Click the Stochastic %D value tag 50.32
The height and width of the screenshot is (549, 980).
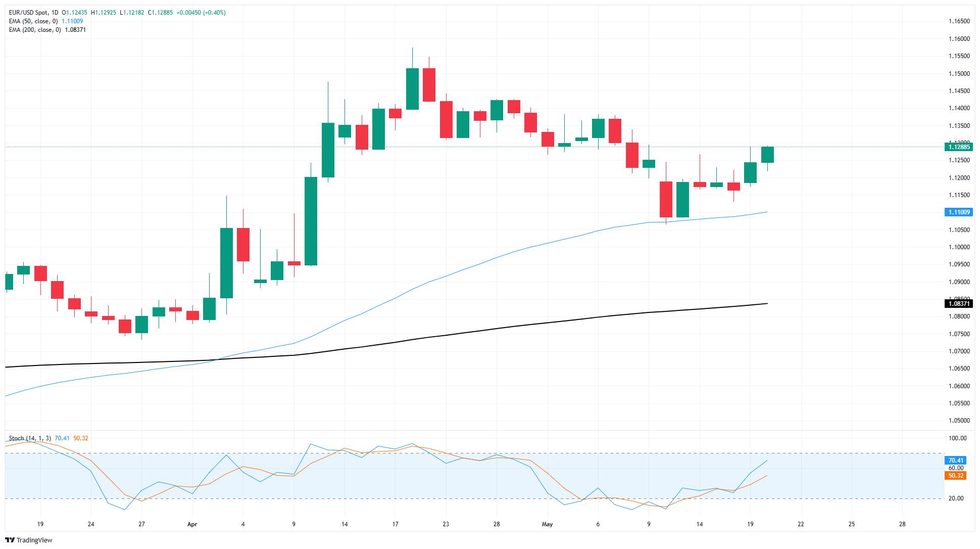(955, 476)
